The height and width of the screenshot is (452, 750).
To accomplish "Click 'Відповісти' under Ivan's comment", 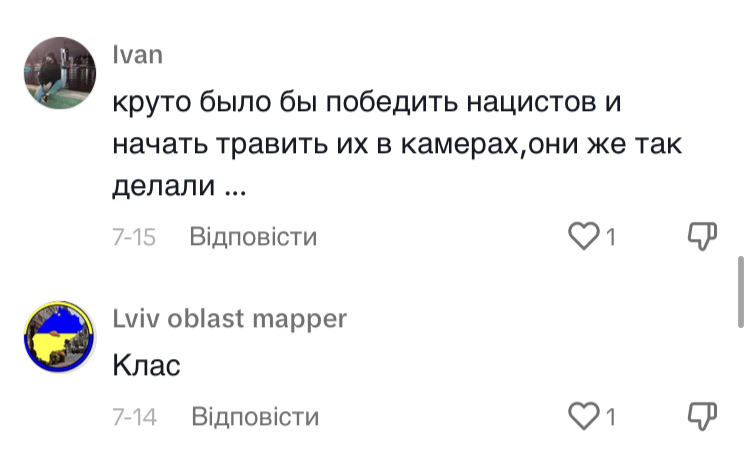I will point(253,237).
